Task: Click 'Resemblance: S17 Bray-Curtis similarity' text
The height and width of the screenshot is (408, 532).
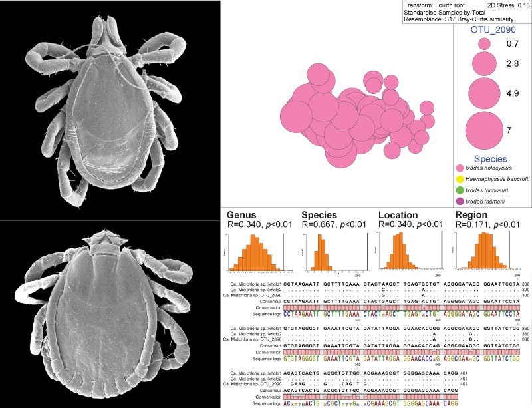Action: 459,19
